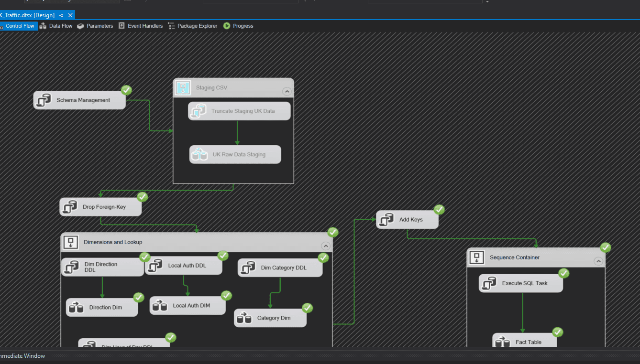The width and height of the screenshot is (640, 364).
Task: Select the Add Keys label
Action: [x=411, y=220]
